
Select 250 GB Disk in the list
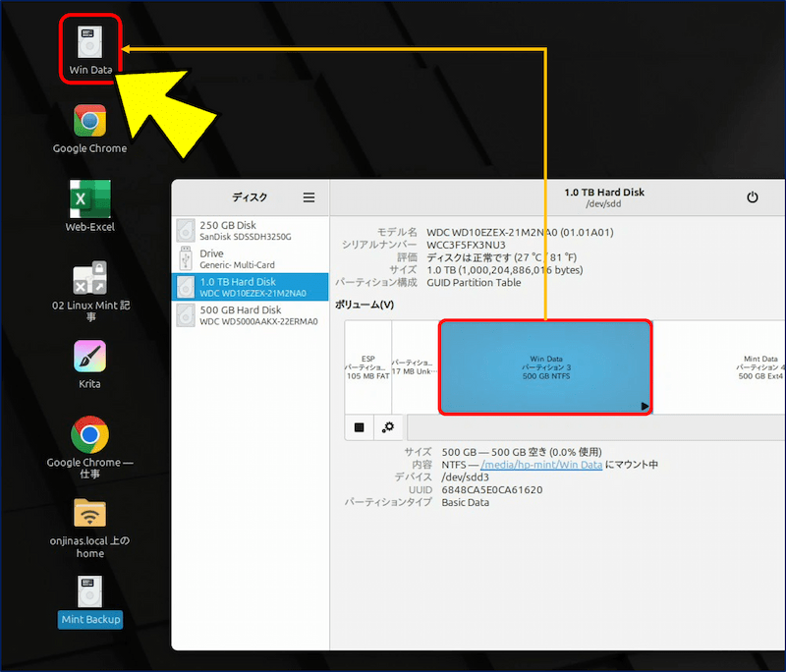(x=250, y=230)
